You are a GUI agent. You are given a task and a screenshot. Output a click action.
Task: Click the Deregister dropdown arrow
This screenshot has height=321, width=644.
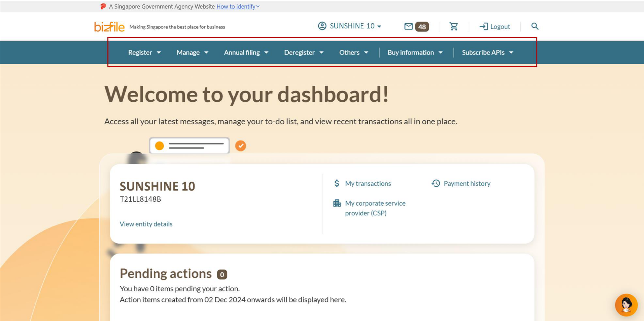321,52
